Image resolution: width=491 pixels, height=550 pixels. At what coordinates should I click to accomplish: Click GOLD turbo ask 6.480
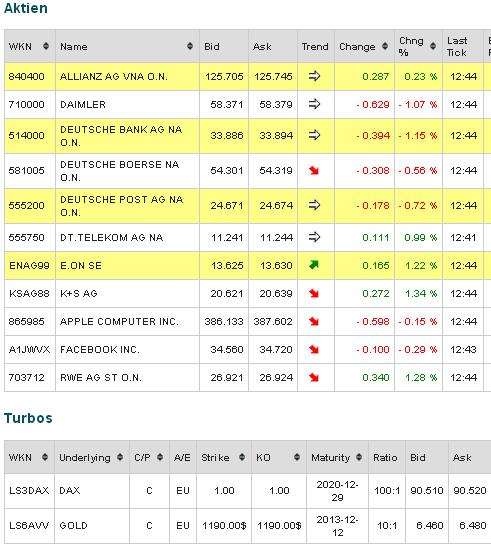point(473,526)
